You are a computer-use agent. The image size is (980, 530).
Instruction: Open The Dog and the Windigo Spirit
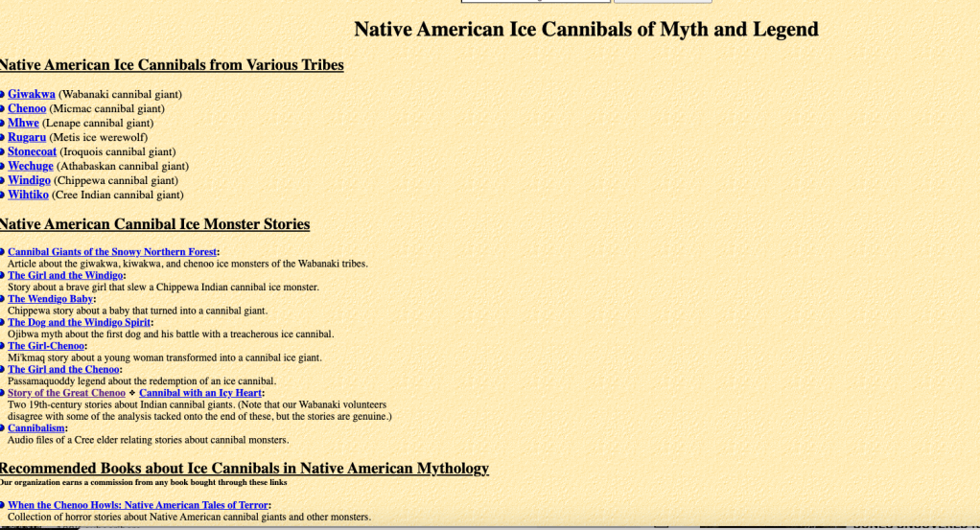(79, 322)
